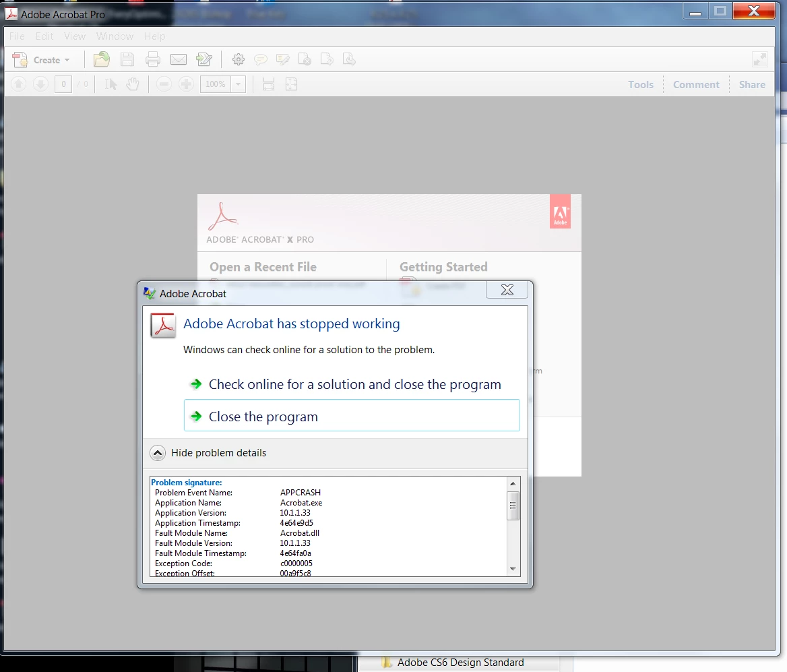Screen dimensions: 787x672
Task: Open the Tools pane tab
Action: point(640,84)
